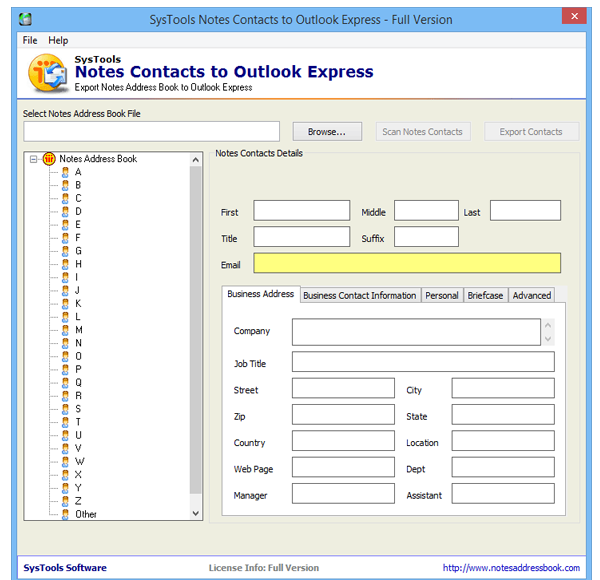Screen dimensions: 600x580
Task: Click the Location input field
Action: pyautogui.click(x=503, y=441)
